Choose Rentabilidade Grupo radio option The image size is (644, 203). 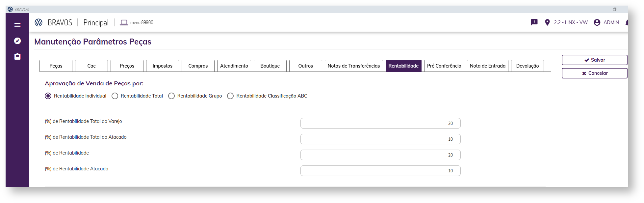point(171,96)
